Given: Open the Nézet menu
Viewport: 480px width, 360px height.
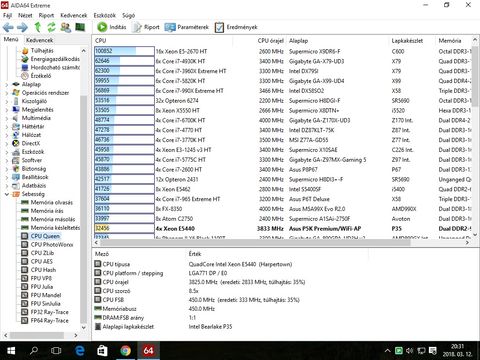Looking at the screenshot, I should pos(25,15).
